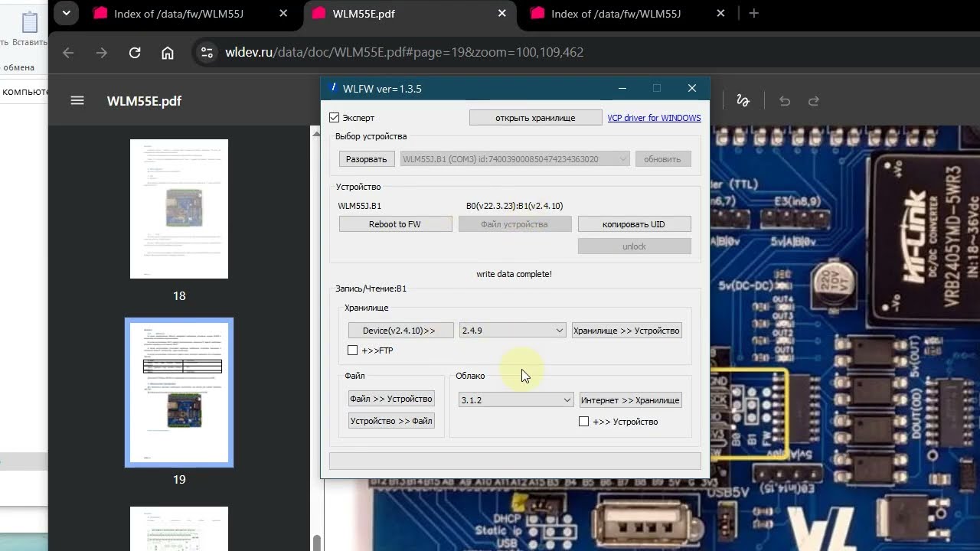Image resolution: width=980 pixels, height=551 pixels.
Task: Expand the 2.4.9 storage version dropdown
Action: coord(512,331)
